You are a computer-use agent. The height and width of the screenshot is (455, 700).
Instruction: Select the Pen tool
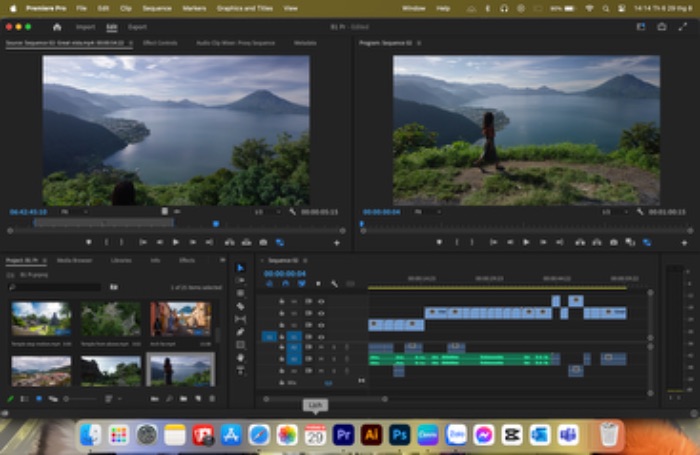[x=240, y=332]
